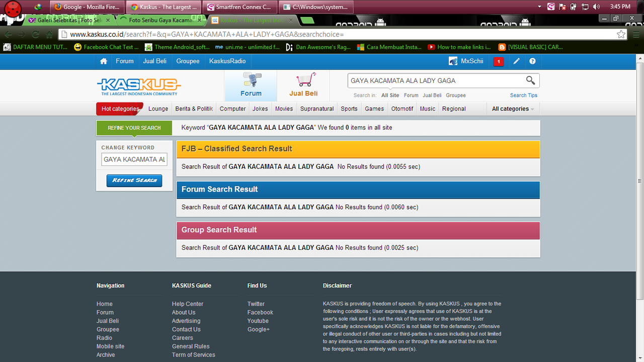Search in Groupee option
The height and width of the screenshot is (362, 644).
click(456, 95)
